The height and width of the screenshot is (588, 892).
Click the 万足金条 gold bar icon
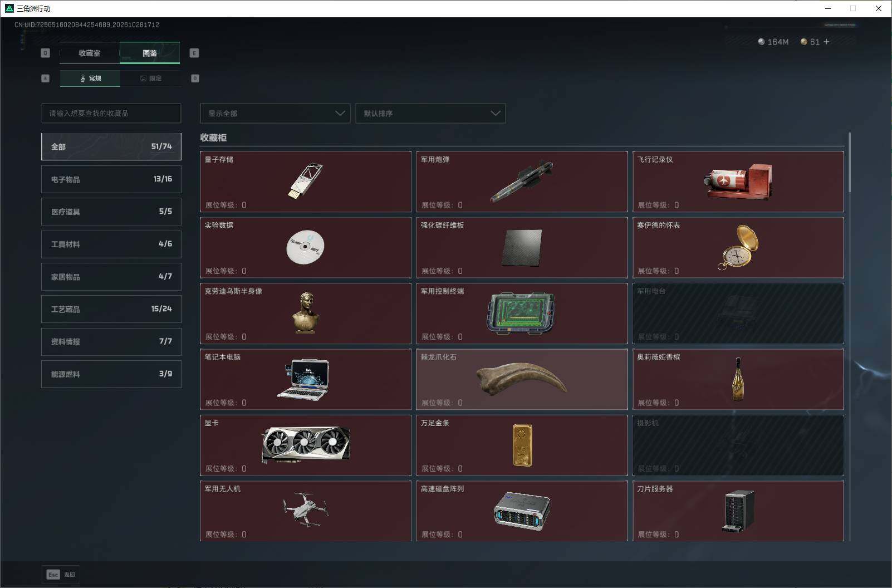click(x=522, y=445)
